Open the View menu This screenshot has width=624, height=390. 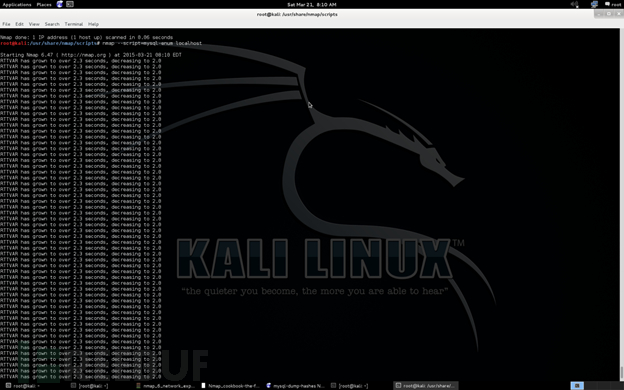(34, 24)
